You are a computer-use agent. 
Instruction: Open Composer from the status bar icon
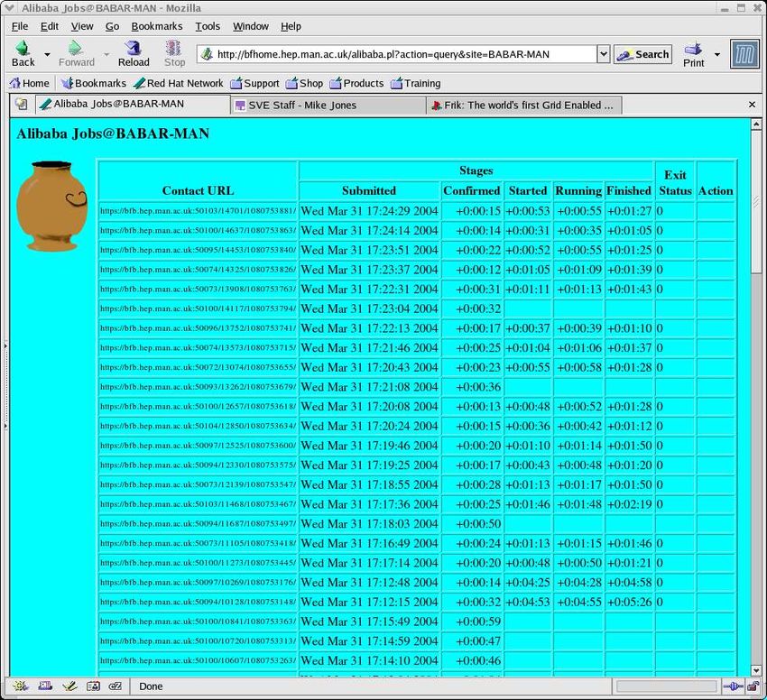(69, 686)
